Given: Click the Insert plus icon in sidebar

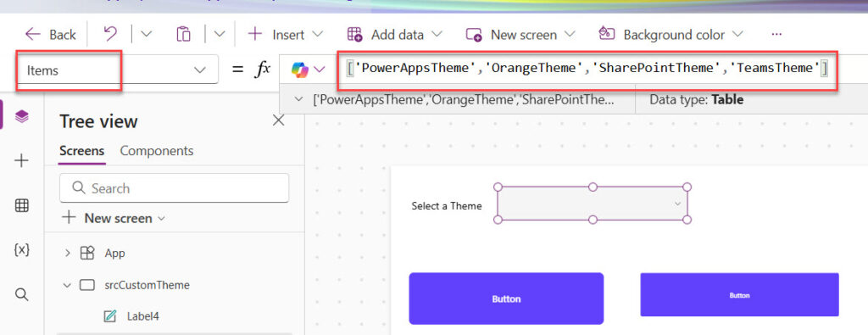Looking at the screenshot, I should pos(21,161).
